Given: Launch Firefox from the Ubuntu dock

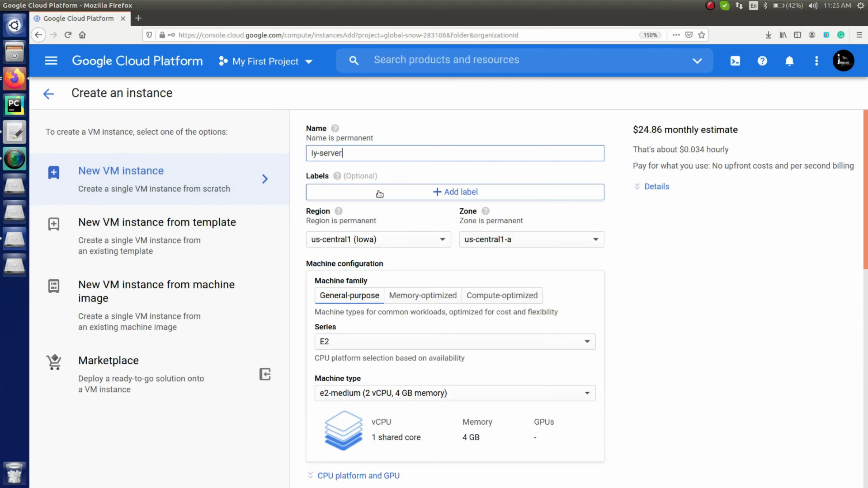Looking at the screenshot, I should [14, 78].
